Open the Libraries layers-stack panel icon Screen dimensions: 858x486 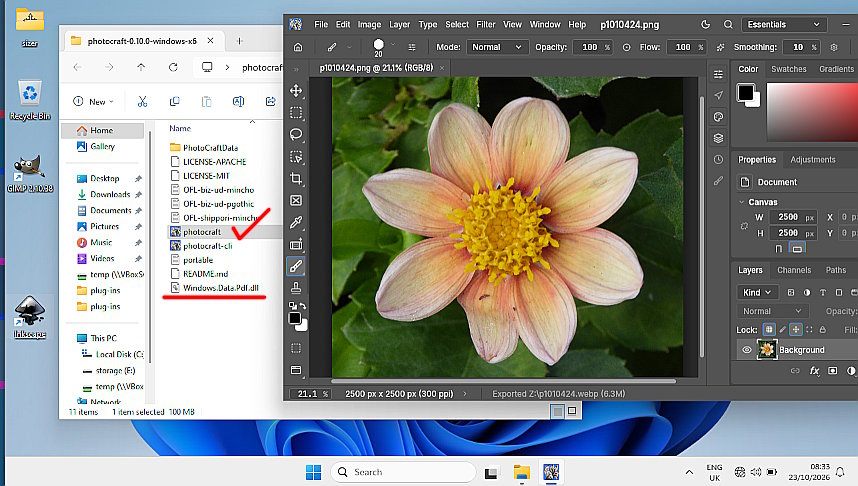[x=718, y=138]
